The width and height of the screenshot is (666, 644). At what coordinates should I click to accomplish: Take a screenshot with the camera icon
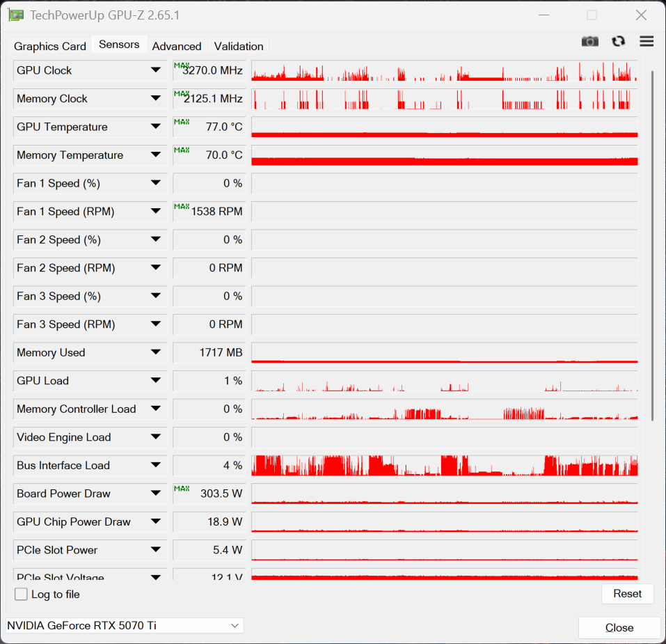[x=589, y=41]
